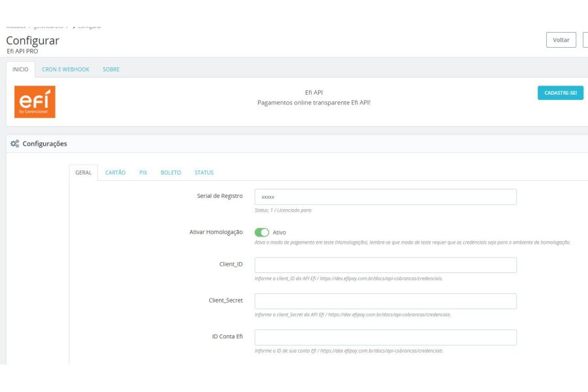
Task: Click the Efi API PRO subtitle
Action: click(22, 51)
